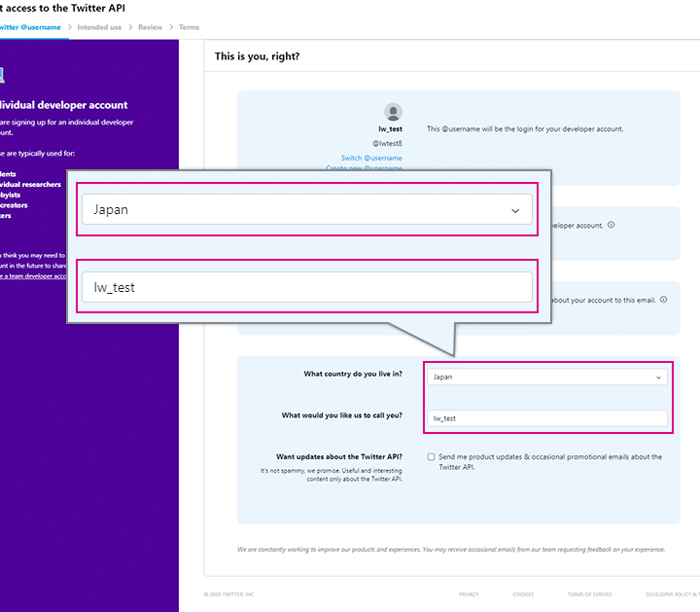Switch to the Intended use step tab
This screenshot has width=700, height=612.
tap(99, 27)
